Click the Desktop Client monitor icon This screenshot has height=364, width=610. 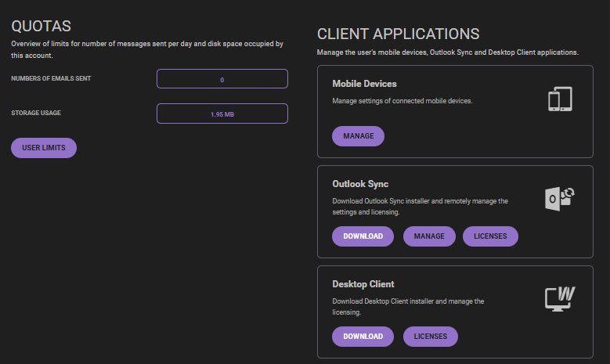560,299
